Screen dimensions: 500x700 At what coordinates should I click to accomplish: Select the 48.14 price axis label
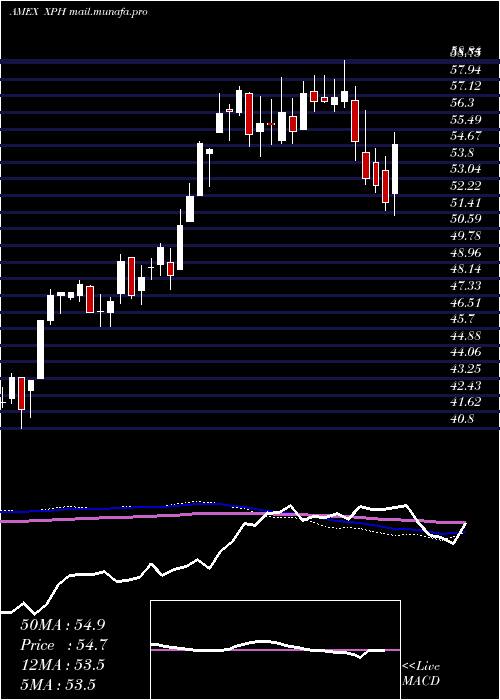(466, 269)
